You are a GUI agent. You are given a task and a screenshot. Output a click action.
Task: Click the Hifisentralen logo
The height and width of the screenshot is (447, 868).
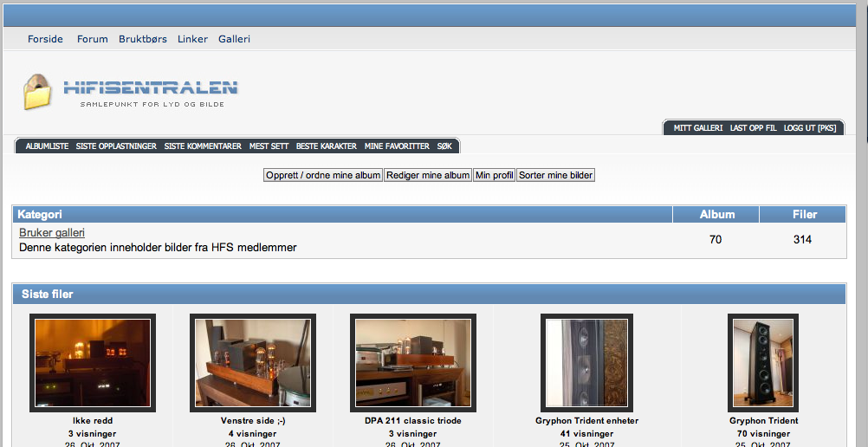pyautogui.click(x=131, y=92)
